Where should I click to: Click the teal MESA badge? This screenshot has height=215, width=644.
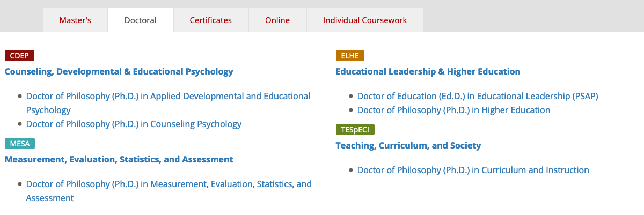[x=20, y=143]
